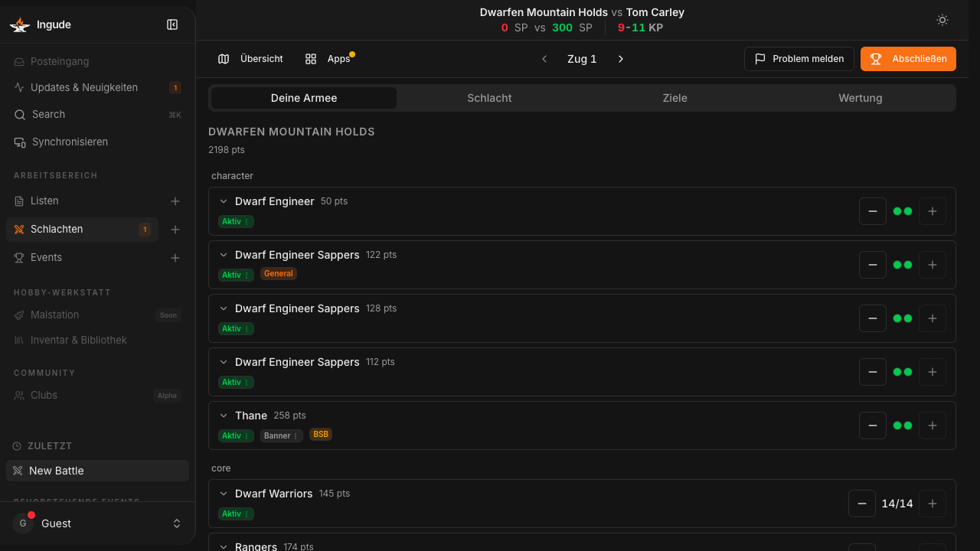The image size is (980, 551).
Task: Increase wounds for Dwarf Engineer
Action: (x=933, y=211)
